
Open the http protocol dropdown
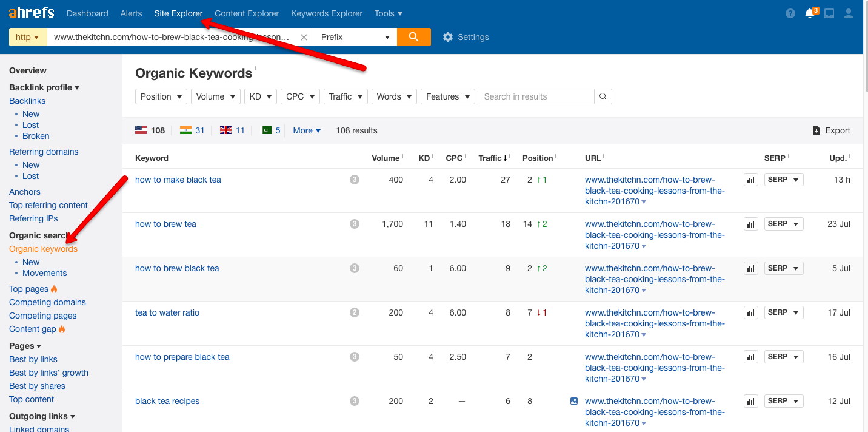[x=28, y=37]
